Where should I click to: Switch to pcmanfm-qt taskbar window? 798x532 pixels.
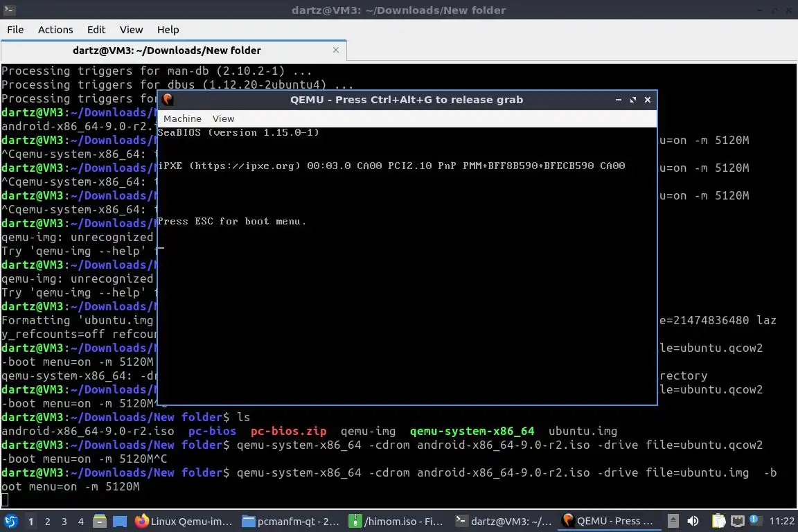[x=291, y=522]
